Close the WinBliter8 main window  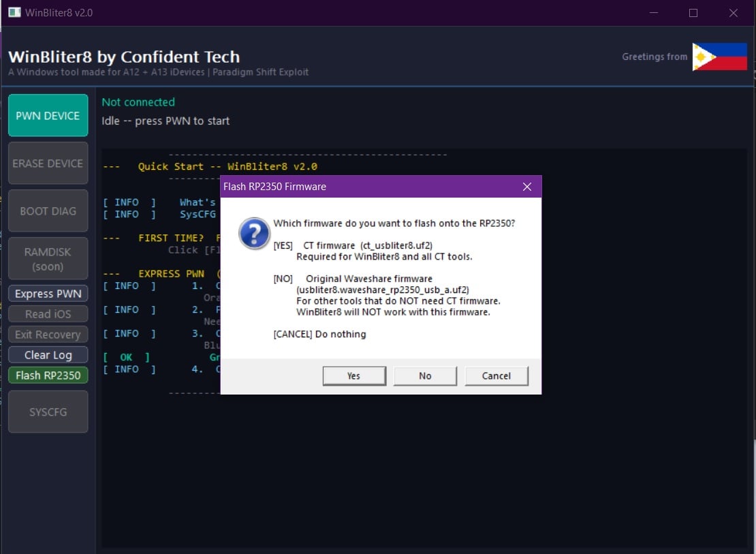pyautogui.click(x=734, y=12)
